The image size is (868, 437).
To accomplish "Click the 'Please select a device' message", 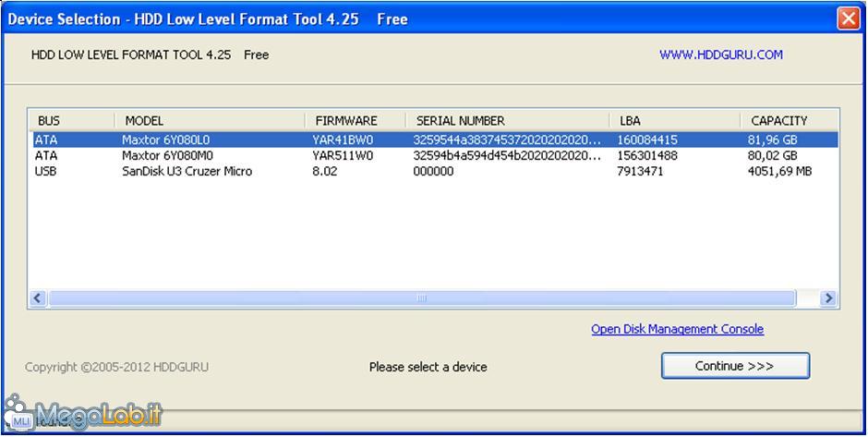I will [x=428, y=367].
